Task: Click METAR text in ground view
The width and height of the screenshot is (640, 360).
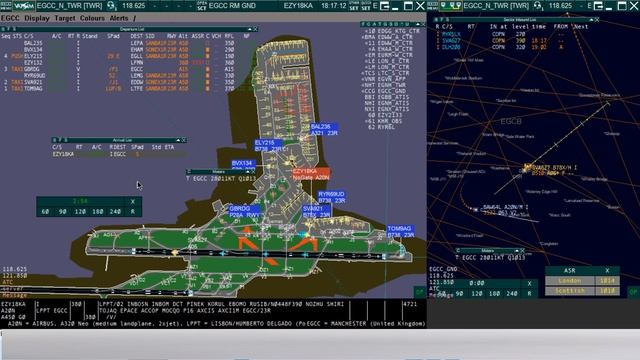Action: click(x=222, y=179)
